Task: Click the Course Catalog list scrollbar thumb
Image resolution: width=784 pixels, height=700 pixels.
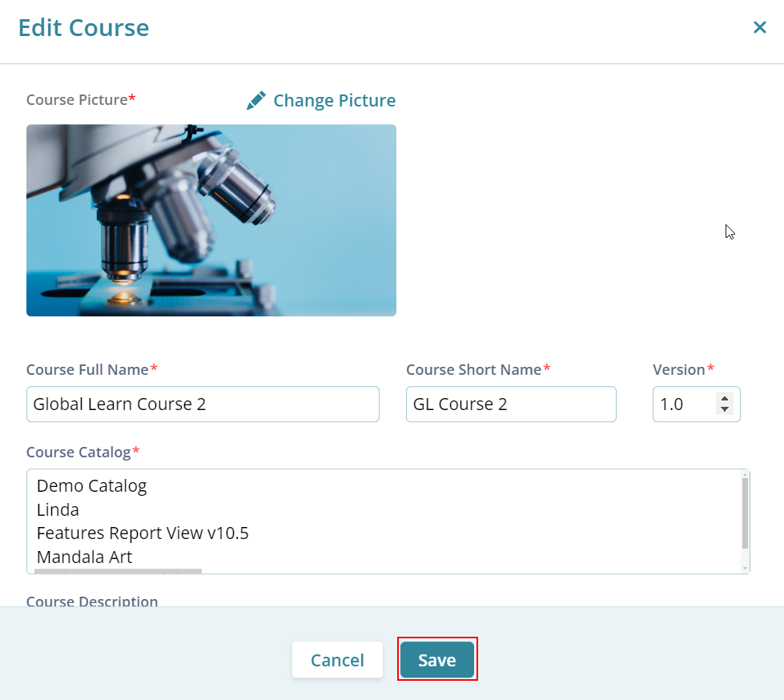Action: coord(745,513)
